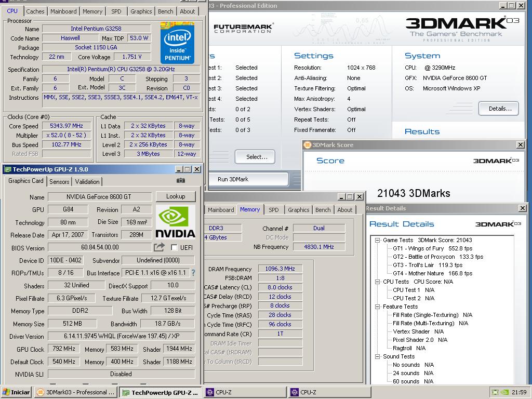This screenshot has width=532, height=399.
Task: Open the Validation tab in GPU-Z
Action: [87, 181]
